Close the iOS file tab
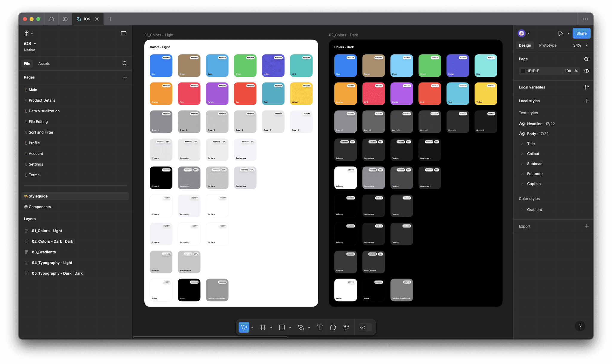This screenshot has width=612, height=364. coord(97,19)
